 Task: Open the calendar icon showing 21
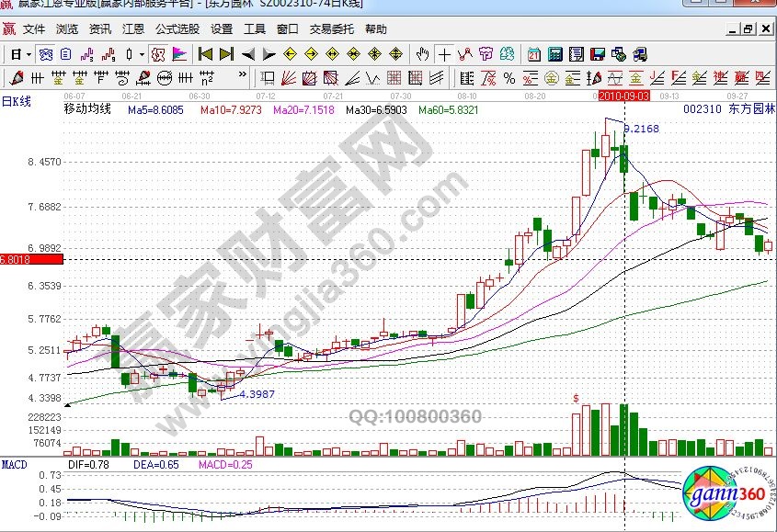coord(534,54)
